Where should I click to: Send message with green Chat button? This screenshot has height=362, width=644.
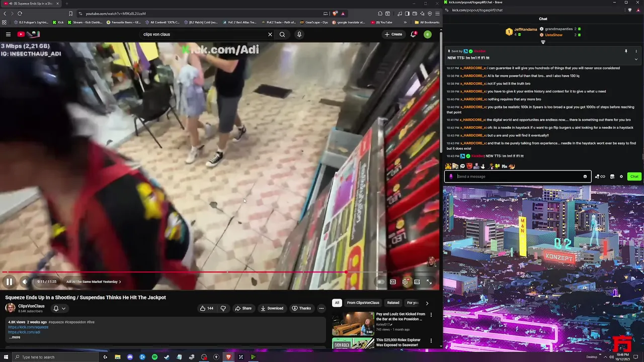click(634, 176)
